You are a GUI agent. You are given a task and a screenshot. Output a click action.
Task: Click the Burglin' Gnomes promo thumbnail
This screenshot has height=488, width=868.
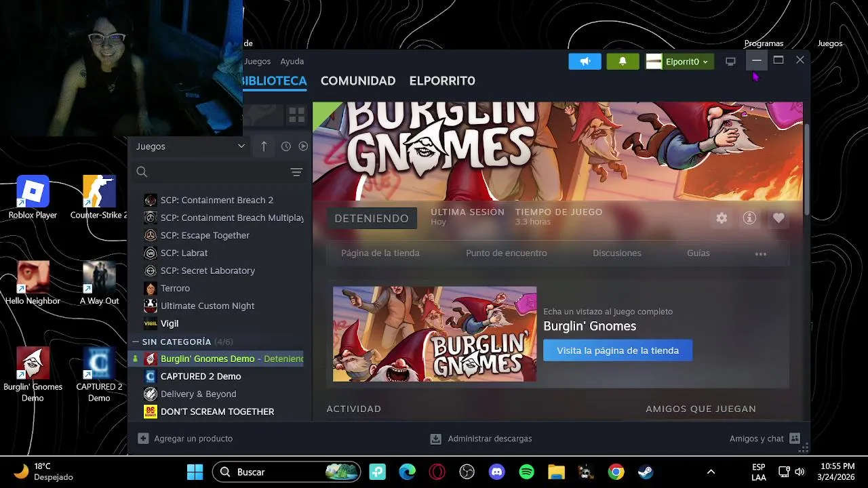click(435, 334)
